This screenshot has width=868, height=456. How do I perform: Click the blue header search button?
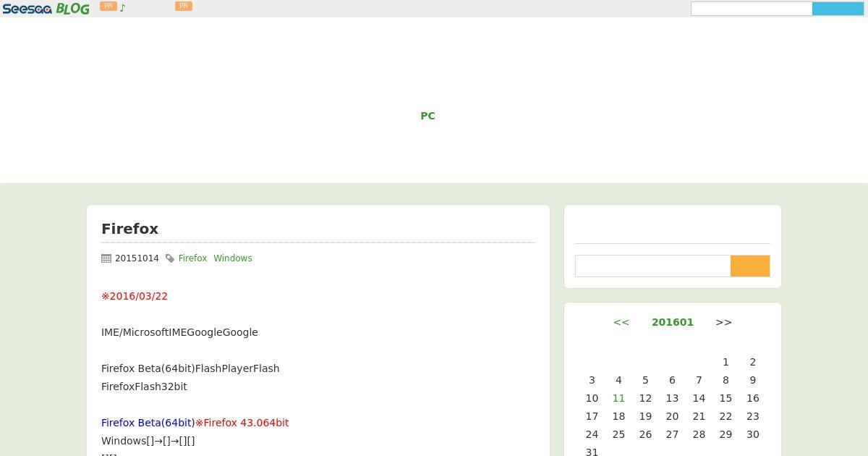[x=838, y=9]
